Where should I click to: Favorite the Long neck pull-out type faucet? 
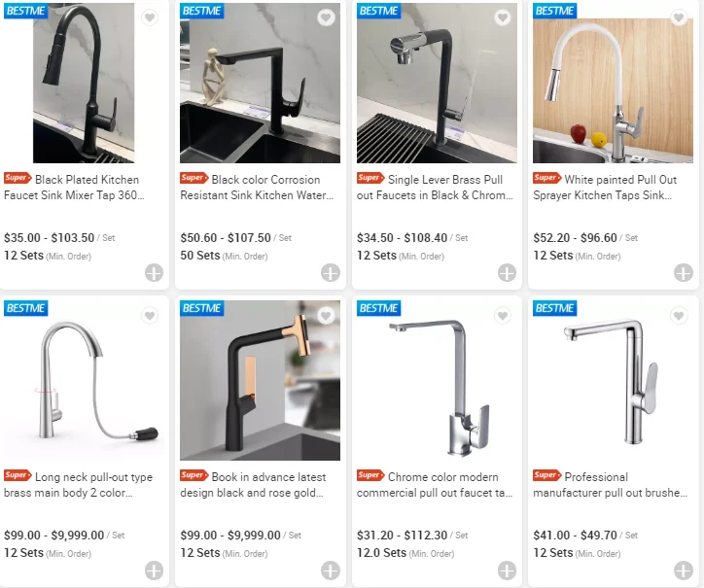click(x=150, y=316)
